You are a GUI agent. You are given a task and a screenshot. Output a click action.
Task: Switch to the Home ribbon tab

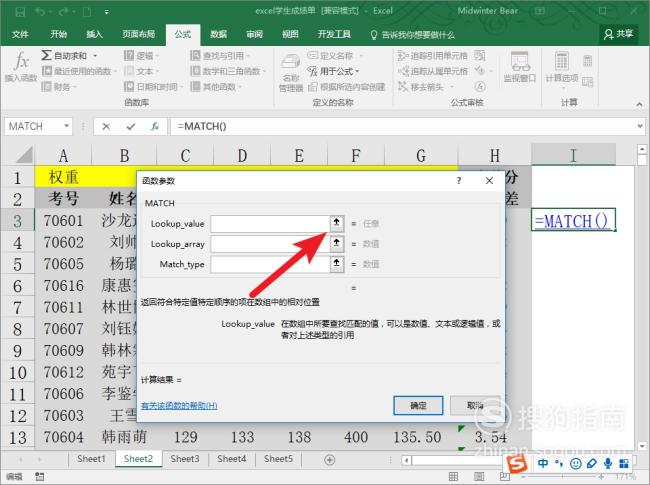(58, 34)
